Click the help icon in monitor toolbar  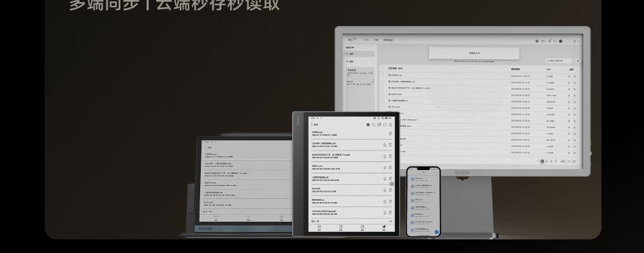click(x=537, y=41)
